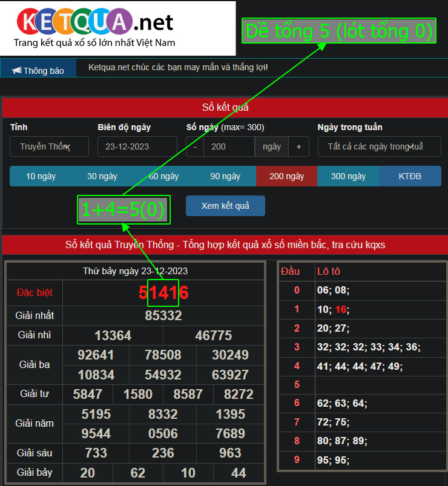Click Giải năm number 8332
Image resolution: width=448 pixels, height=486 pixels.
[x=163, y=414]
